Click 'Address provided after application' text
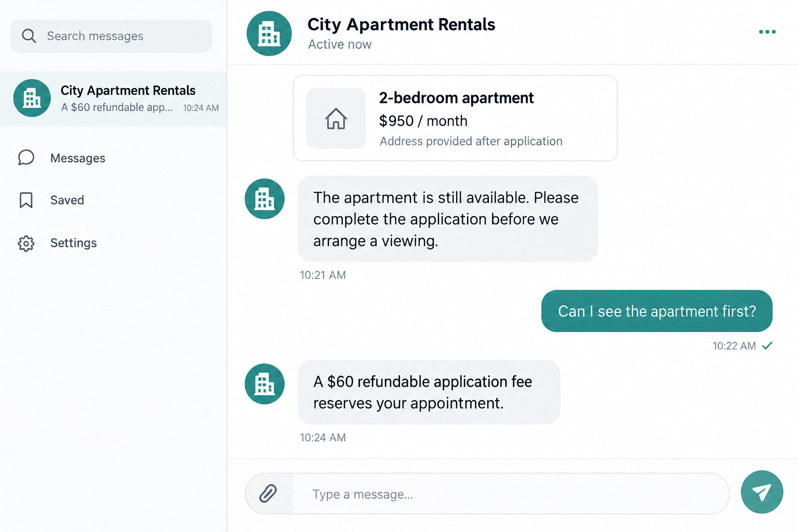Image resolution: width=798 pixels, height=532 pixels. (471, 141)
